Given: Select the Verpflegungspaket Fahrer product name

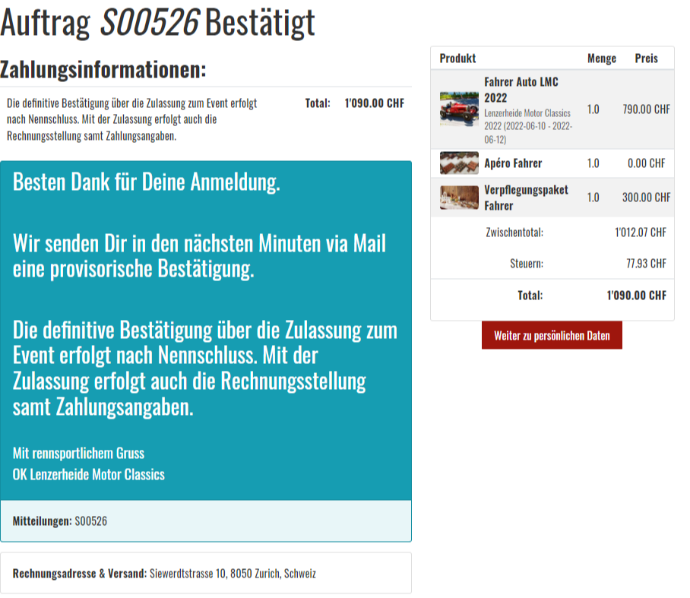Looking at the screenshot, I should 526,198.
